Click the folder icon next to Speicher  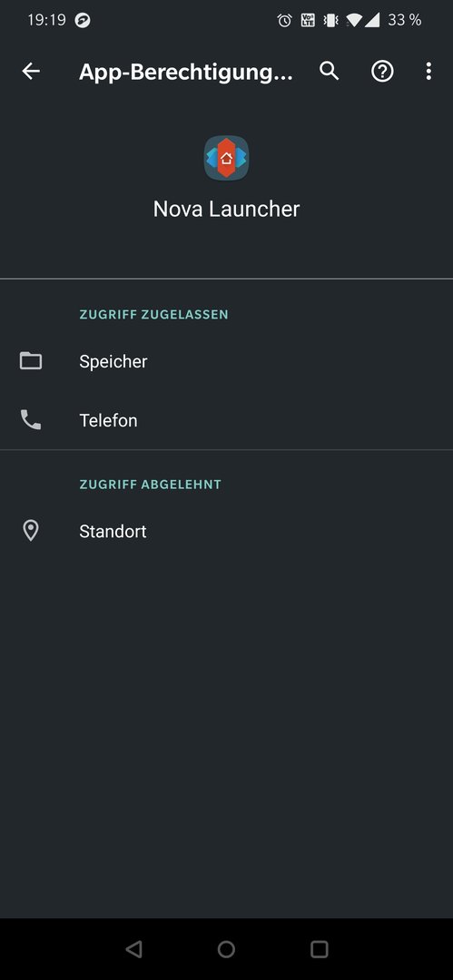(31, 360)
